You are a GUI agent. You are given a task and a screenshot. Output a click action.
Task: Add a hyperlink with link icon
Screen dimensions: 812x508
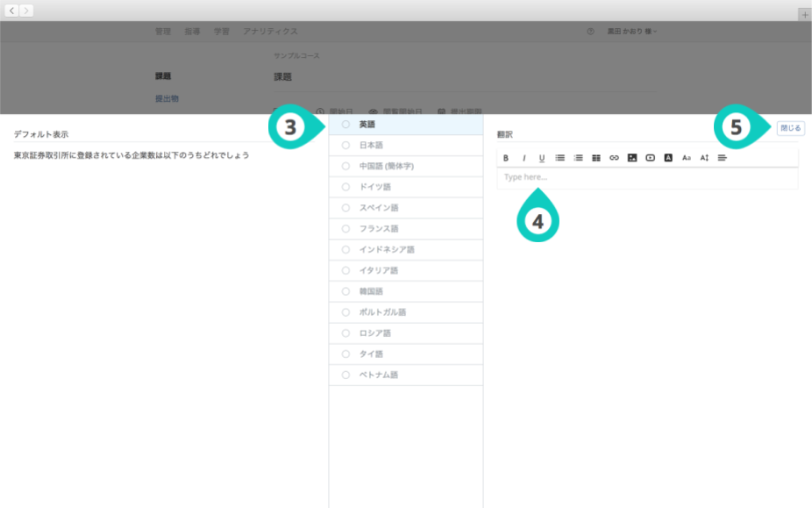(614, 158)
